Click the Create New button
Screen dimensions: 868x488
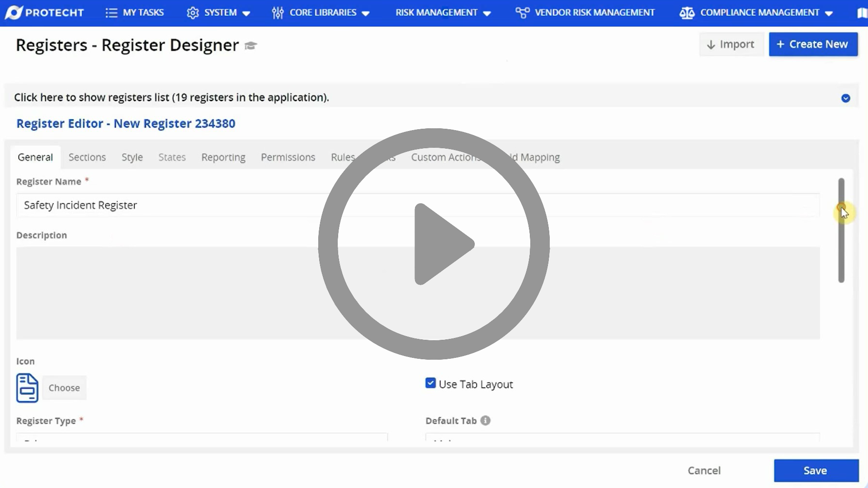[813, 44]
